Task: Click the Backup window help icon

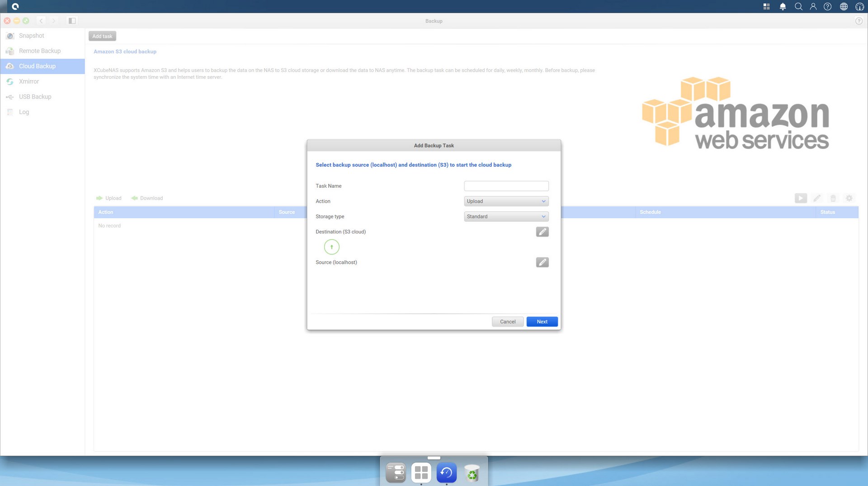Action: pyautogui.click(x=859, y=21)
